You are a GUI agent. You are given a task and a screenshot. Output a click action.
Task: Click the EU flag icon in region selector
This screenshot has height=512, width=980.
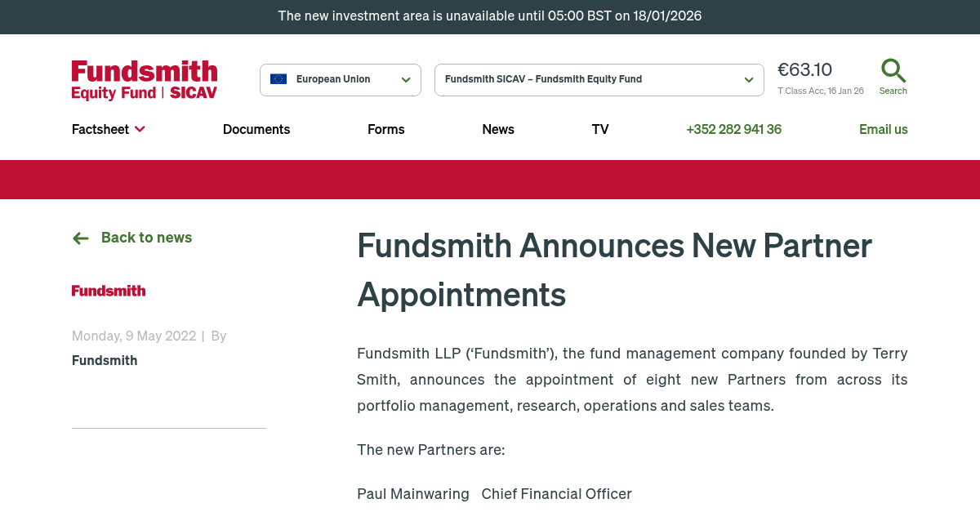pos(278,79)
